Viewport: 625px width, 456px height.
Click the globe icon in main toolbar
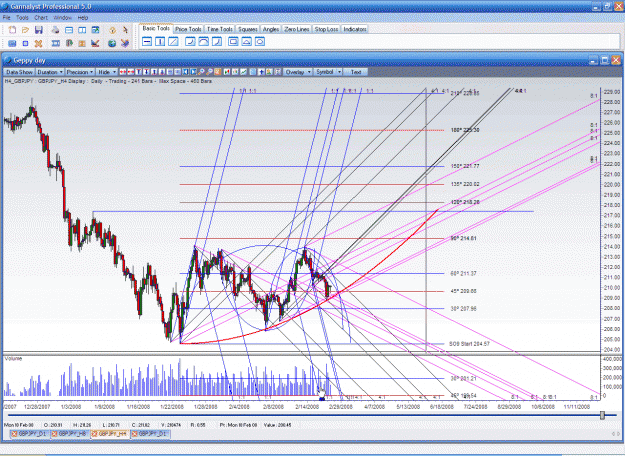pyautogui.click(x=112, y=43)
